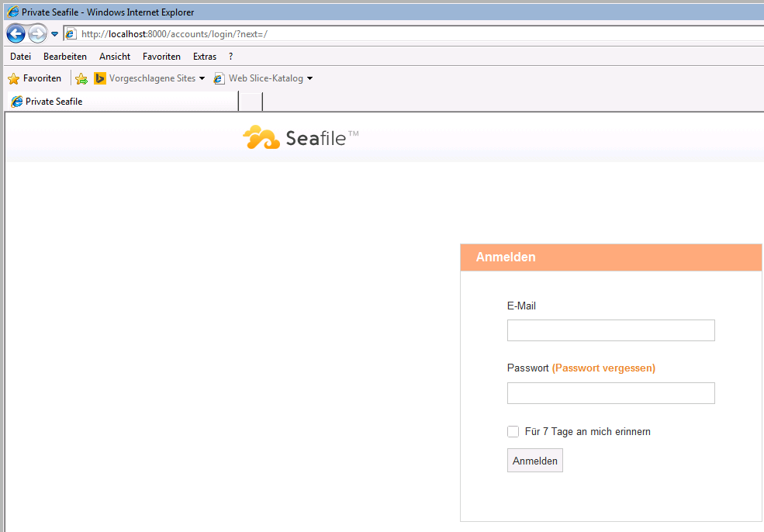Image resolution: width=764 pixels, height=532 pixels.
Task: Focus the E-Mail input field
Action: click(610, 330)
